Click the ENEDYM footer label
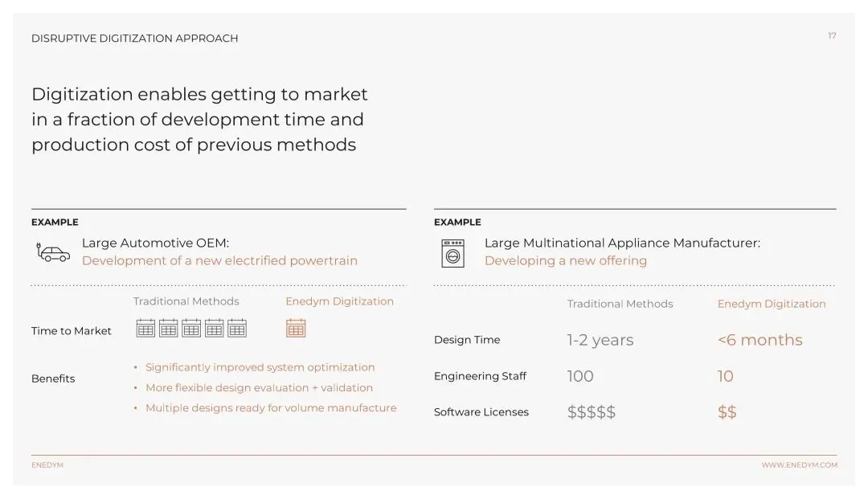 click(47, 465)
